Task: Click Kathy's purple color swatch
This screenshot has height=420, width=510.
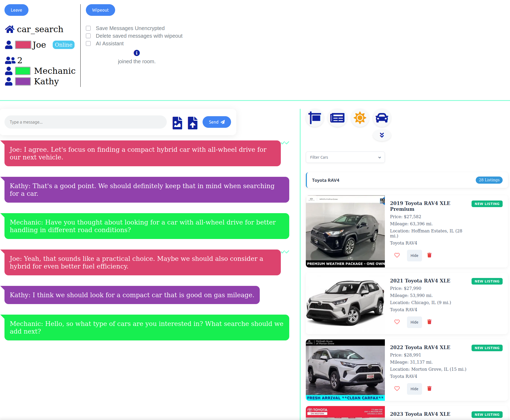Action: click(23, 81)
